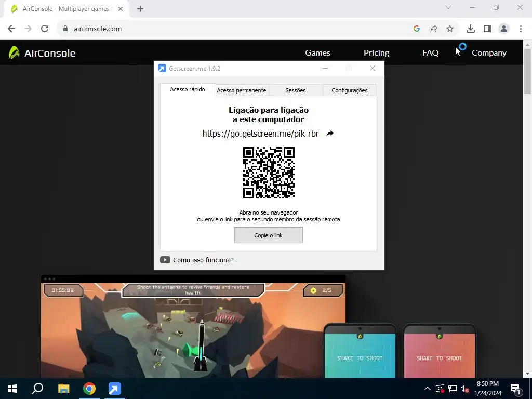The height and width of the screenshot is (399, 532).
Task: Click the Google icon in the address bar
Action: pyautogui.click(x=417, y=29)
